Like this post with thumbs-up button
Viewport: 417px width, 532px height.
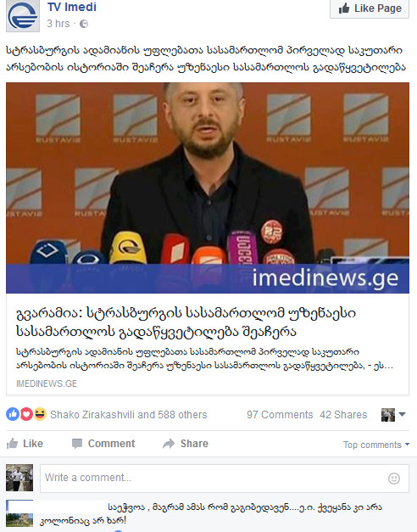[x=25, y=444]
